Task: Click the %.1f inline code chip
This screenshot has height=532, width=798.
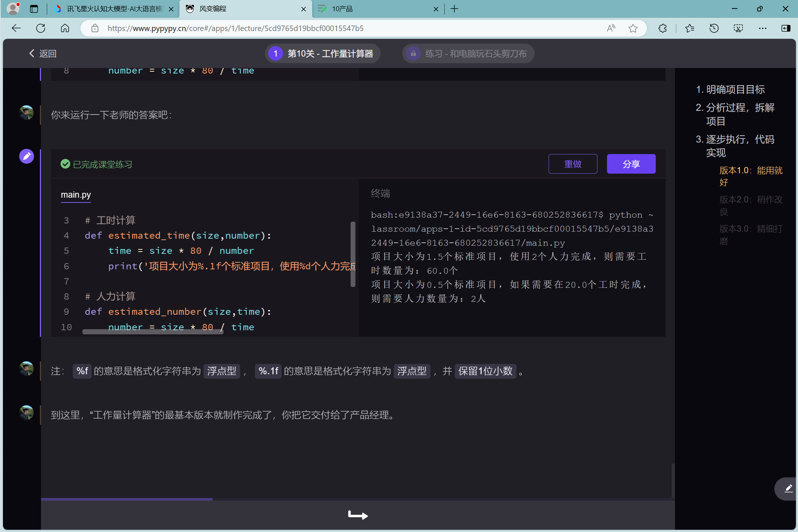Action: 268,371
